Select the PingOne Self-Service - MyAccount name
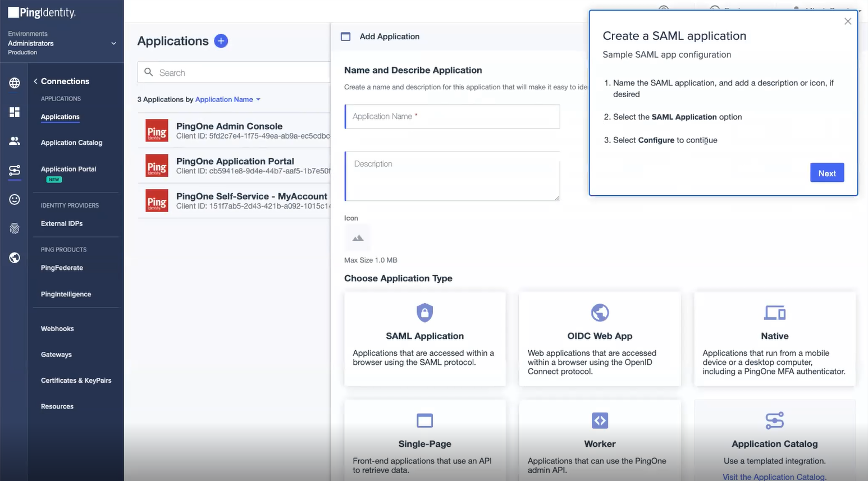Viewport: 868px width, 481px height. click(252, 196)
